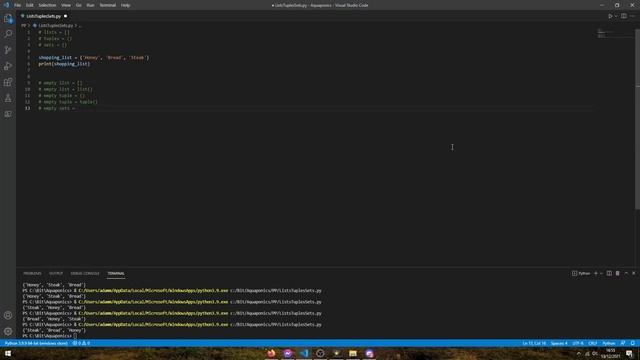This screenshot has height=360, width=640.
Task: Open the Extensions view
Action: 8,82
